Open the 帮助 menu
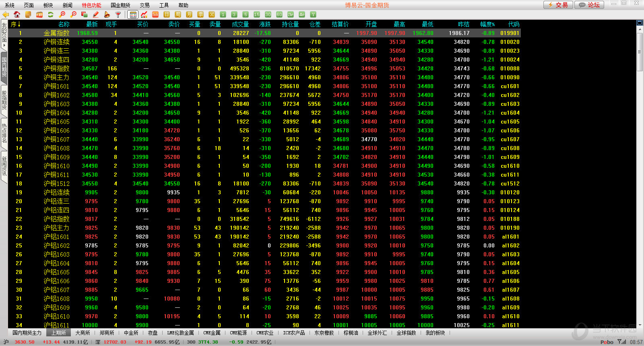Viewport: 644px width, 346px height. click(184, 5)
